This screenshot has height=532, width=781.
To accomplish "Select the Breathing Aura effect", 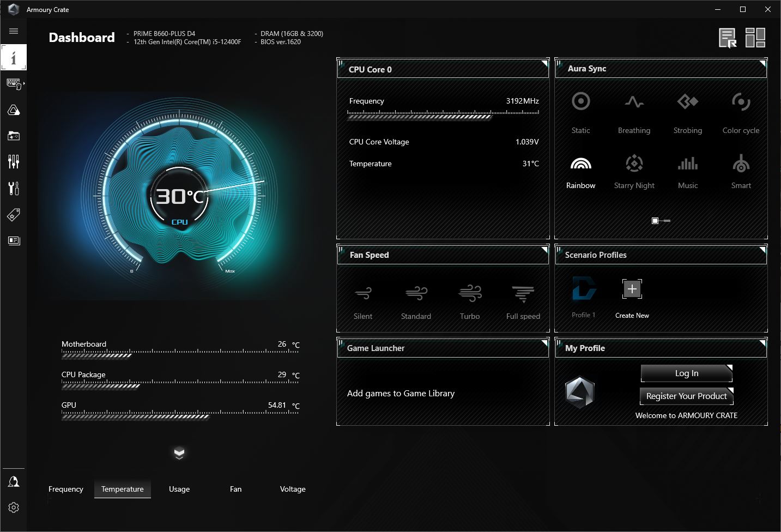I will 634,111.
